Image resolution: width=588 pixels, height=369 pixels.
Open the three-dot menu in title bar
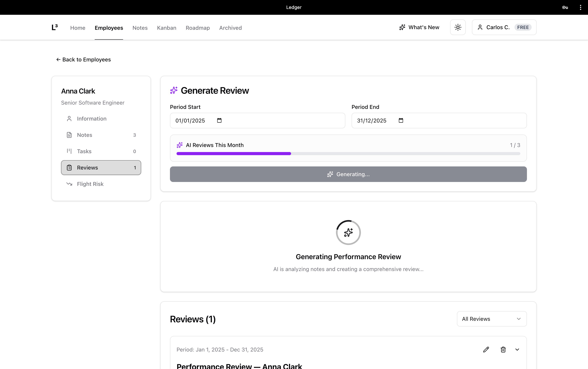[580, 7]
